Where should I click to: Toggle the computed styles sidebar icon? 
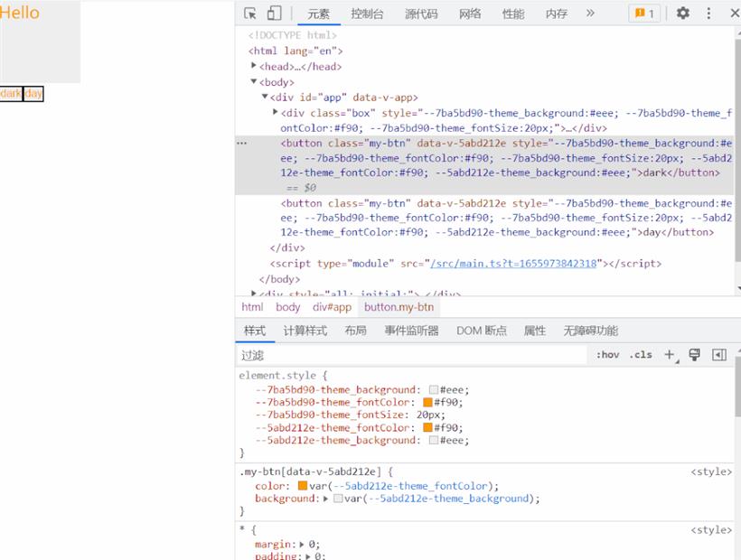point(719,355)
